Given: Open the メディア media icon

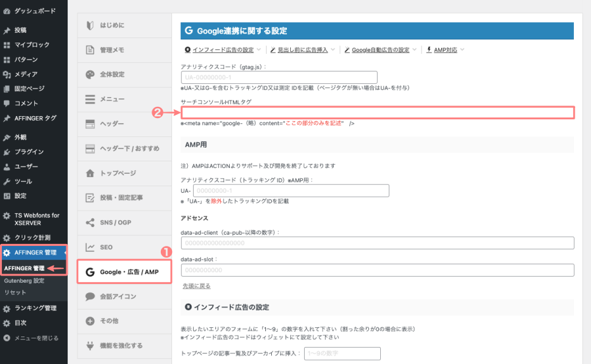Looking at the screenshot, I should [7, 75].
